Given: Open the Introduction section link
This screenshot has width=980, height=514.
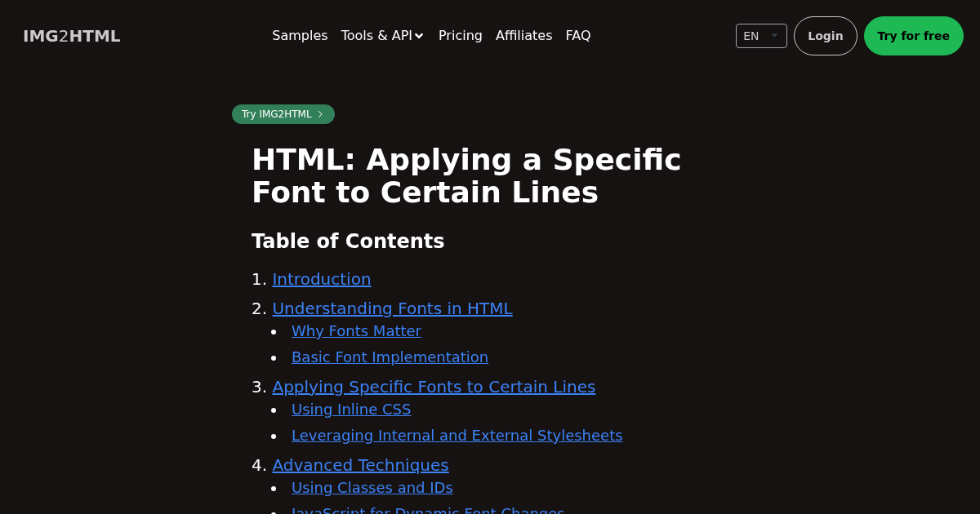Looking at the screenshot, I should (322, 279).
